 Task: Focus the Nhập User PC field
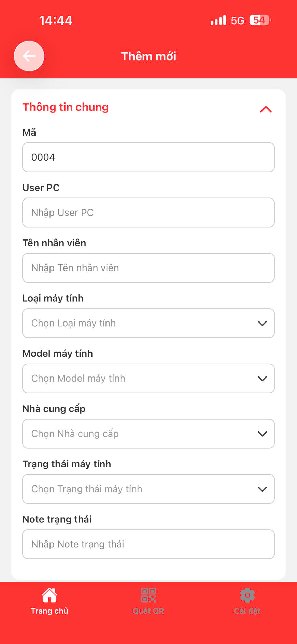pos(148,213)
